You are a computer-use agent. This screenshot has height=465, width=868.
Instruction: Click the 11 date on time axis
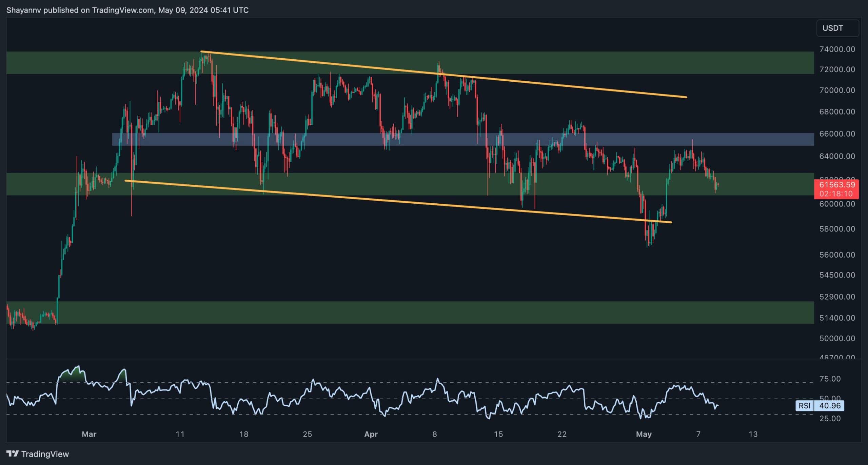tap(180, 434)
